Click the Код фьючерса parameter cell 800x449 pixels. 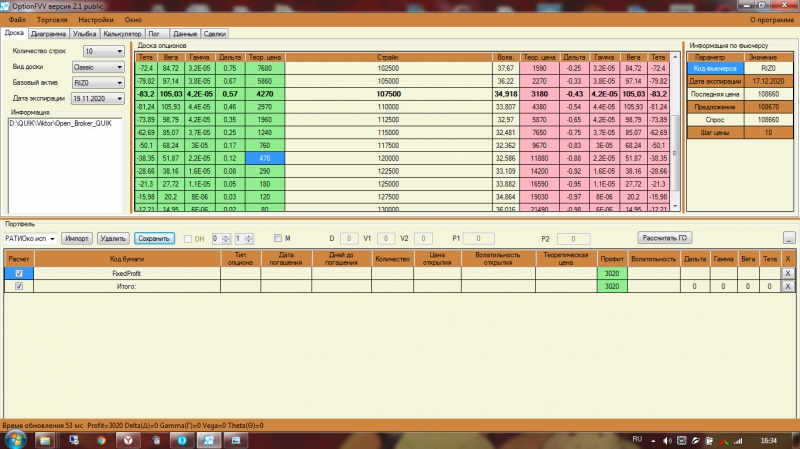pyautogui.click(x=715, y=68)
